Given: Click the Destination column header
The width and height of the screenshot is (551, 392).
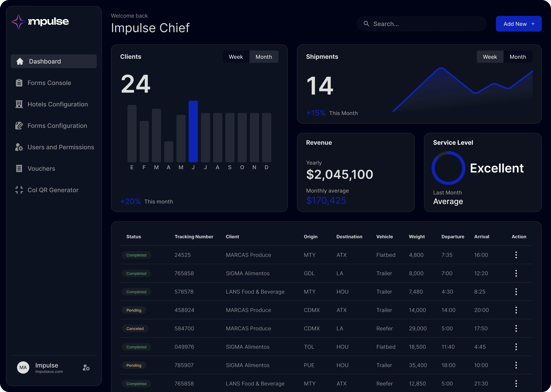Looking at the screenshot, I should pyautogui.click(x=349, y=237).
